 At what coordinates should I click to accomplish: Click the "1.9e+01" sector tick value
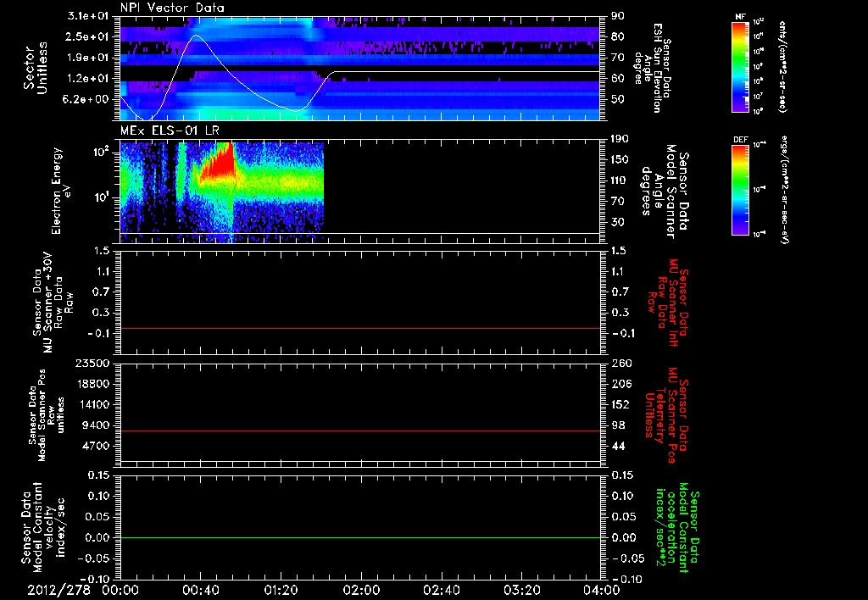[x=87, y=58]
